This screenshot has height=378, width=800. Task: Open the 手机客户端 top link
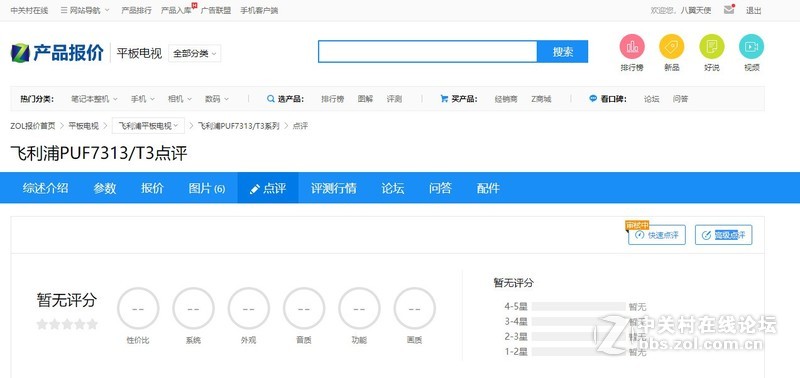tap(259, 10)
